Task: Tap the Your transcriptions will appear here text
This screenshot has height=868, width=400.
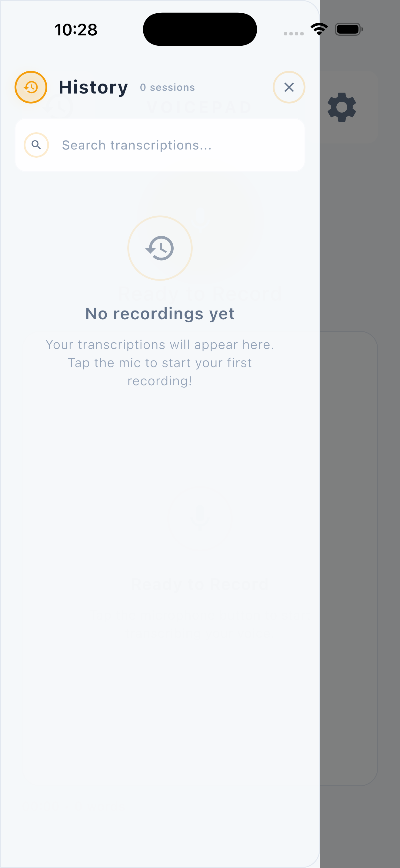Action: tap(160, 345)
